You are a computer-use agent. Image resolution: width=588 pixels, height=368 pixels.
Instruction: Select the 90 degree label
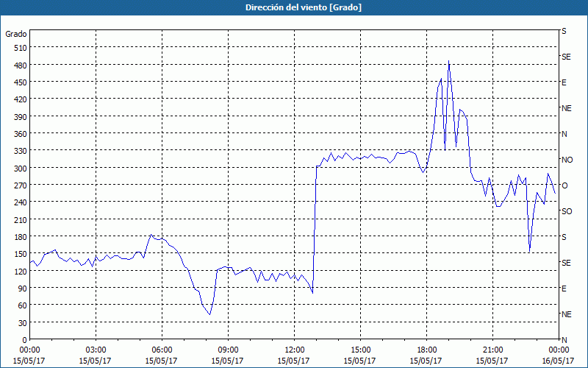[x=23, y=289]
